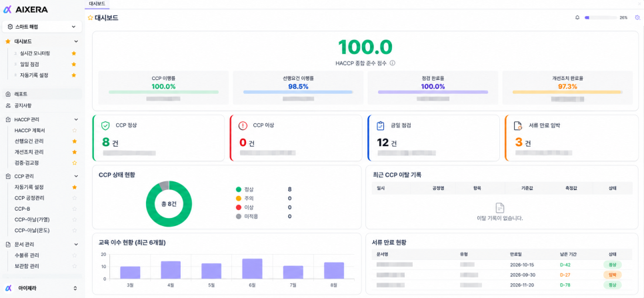Click the 스마트 해썹 hexagon icon

click(x=10, y=27)
